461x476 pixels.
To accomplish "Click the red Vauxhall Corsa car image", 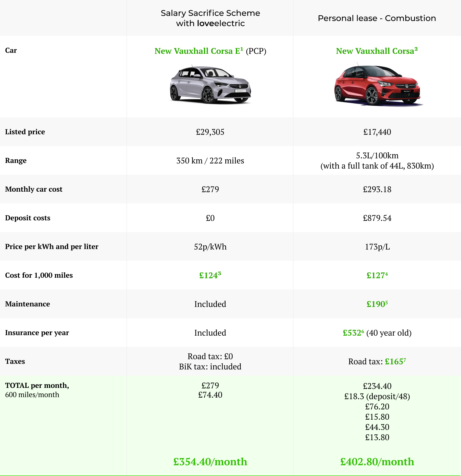I will 377,85.
